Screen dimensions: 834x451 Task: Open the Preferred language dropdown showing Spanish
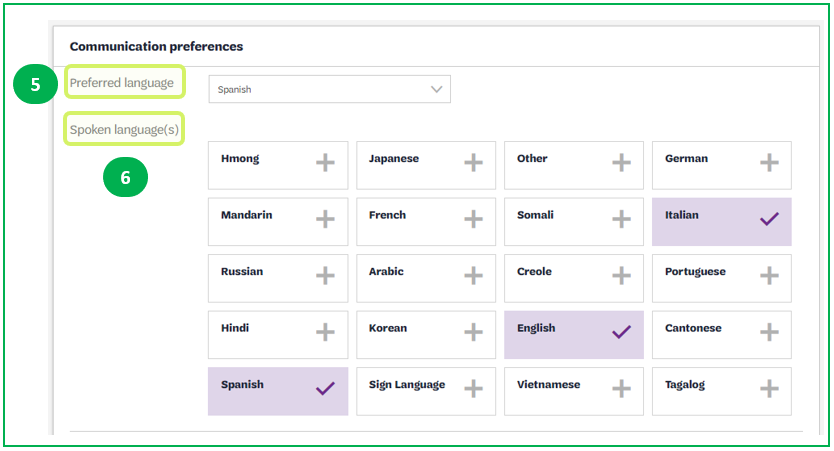(329, 89)
